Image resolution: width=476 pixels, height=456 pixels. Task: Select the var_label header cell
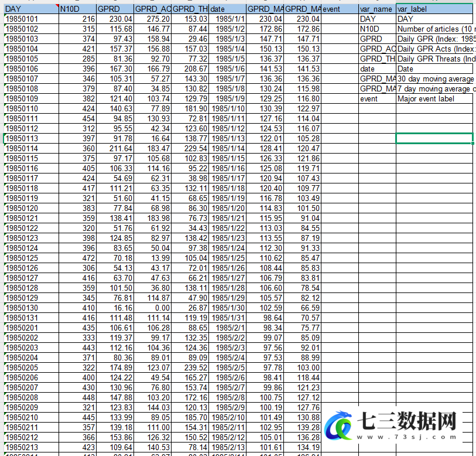coord(434,9)
